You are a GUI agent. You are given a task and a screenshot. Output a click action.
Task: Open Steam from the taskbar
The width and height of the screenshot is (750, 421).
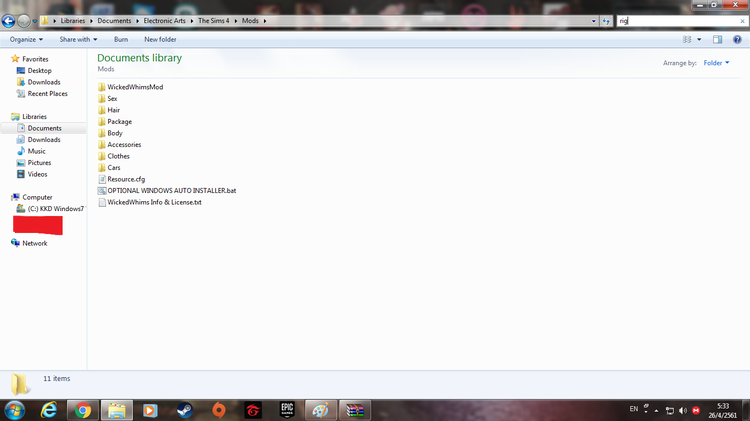[x=184, y=410]
